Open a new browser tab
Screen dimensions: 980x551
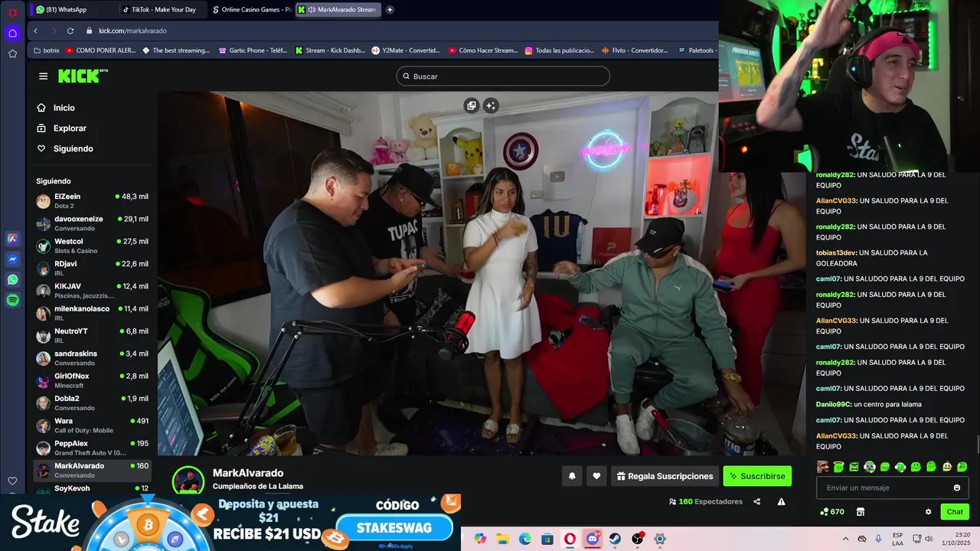390,9
